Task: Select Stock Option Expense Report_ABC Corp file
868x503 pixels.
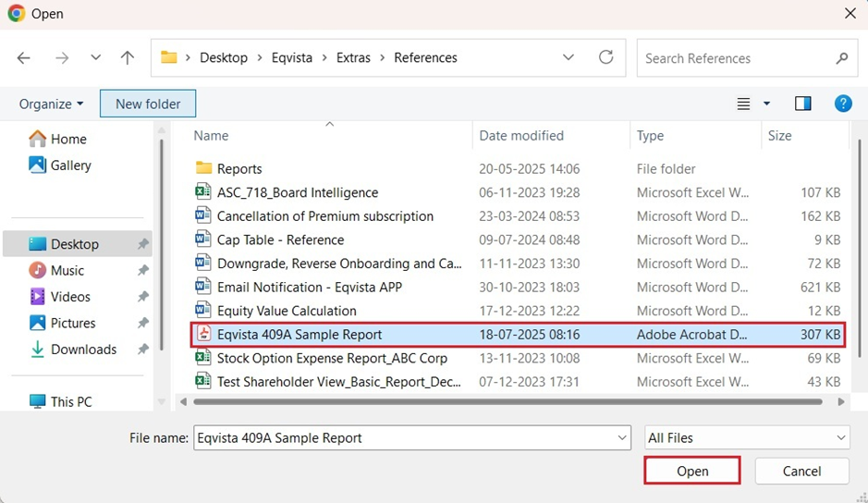Action: (518, 359)
